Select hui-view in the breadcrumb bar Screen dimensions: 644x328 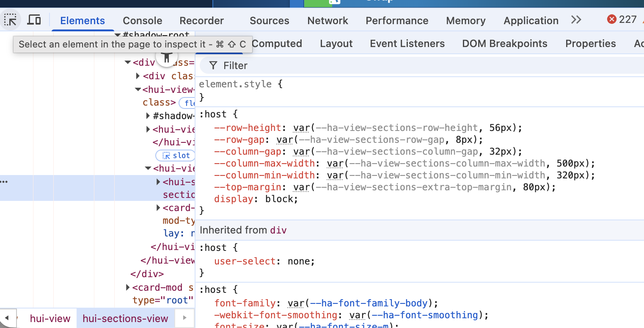click(x=50, y=319)
